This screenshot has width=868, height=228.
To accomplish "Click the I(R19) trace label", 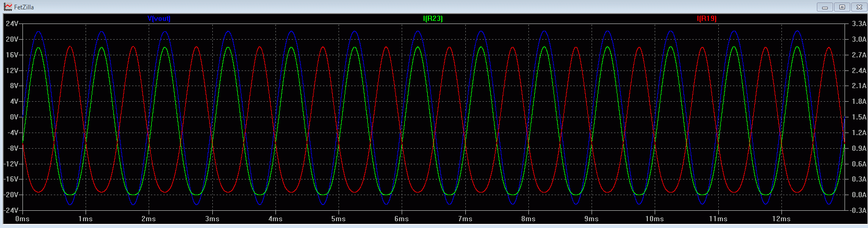I will tap(707, 19).
